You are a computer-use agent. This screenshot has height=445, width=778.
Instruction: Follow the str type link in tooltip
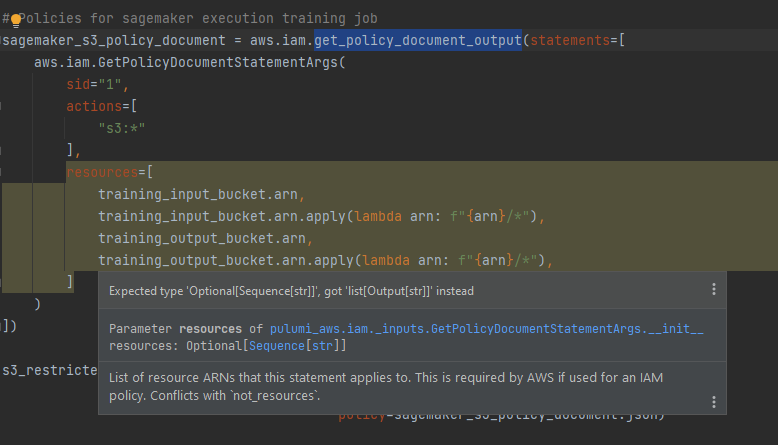pos(323,346)
